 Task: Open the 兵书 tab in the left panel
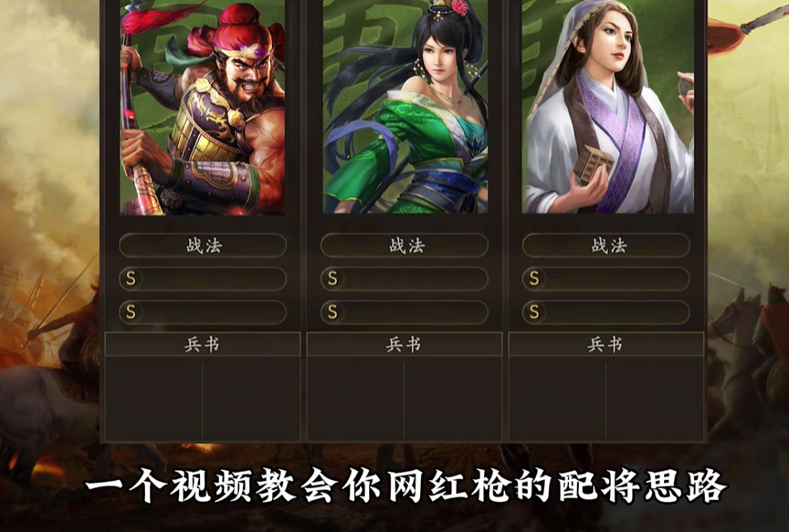pyautogui.click(x=203, y=344)
